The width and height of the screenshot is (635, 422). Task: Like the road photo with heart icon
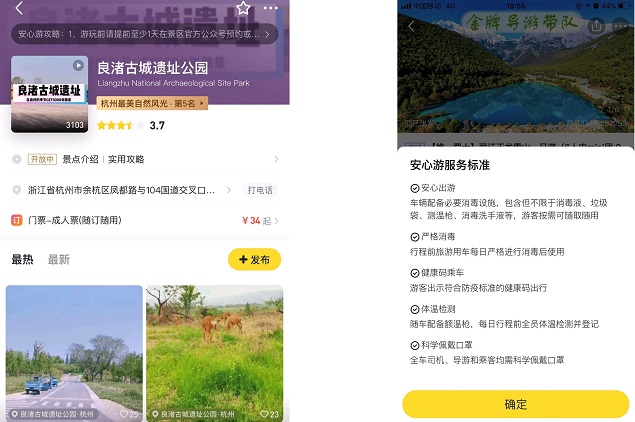(x=124, y=414)
